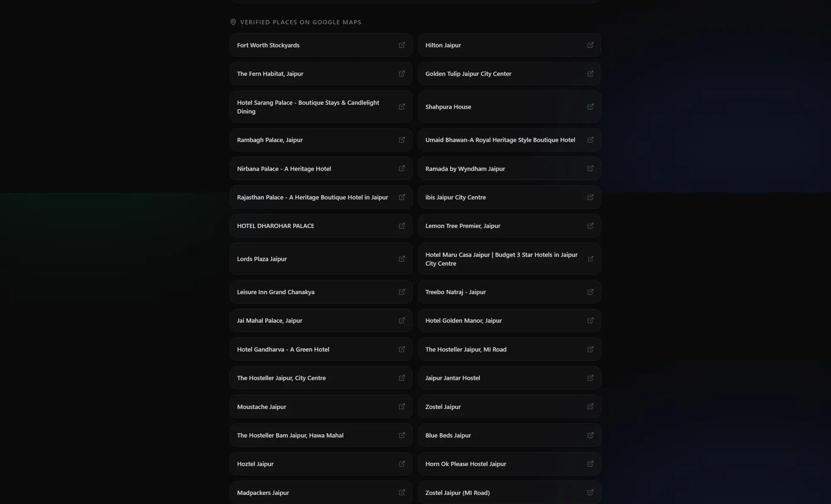Click external link icon for ibis Jaipur City Centre
This screenshot has height=504, width=831.
590,197
